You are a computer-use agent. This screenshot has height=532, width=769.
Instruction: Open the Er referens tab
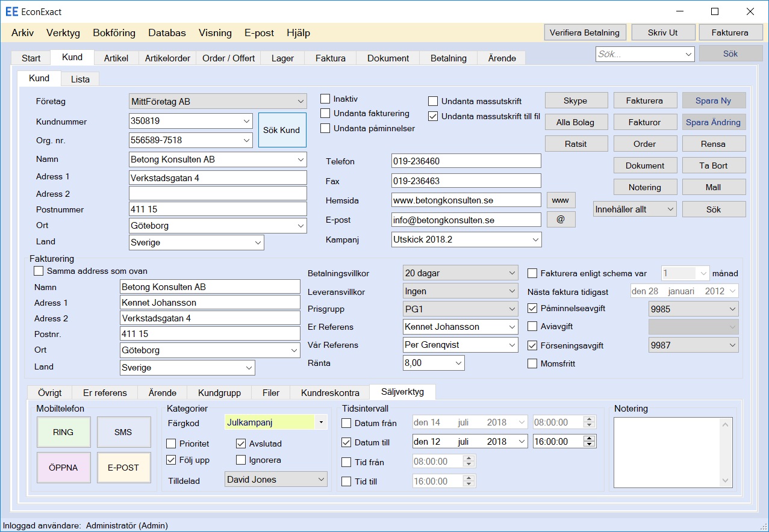pyautogui.click(x=105, y=393)
